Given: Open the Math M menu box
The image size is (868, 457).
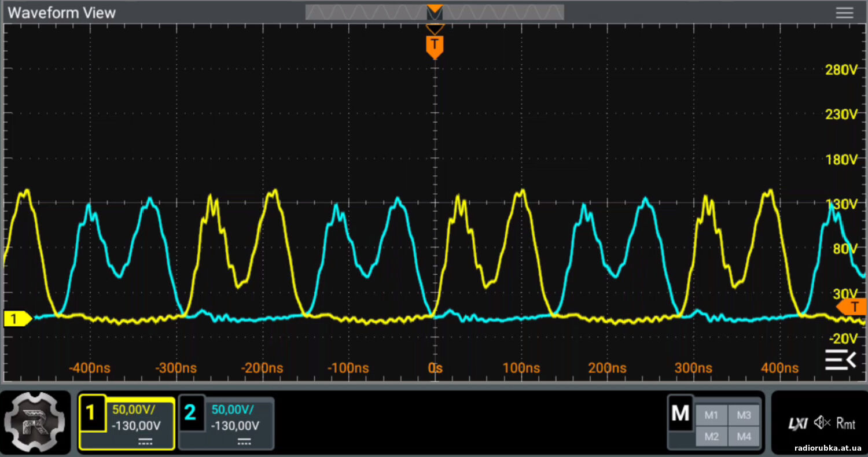Looking at the screenshot, I should pyautogui.click(x=681, y=413).
